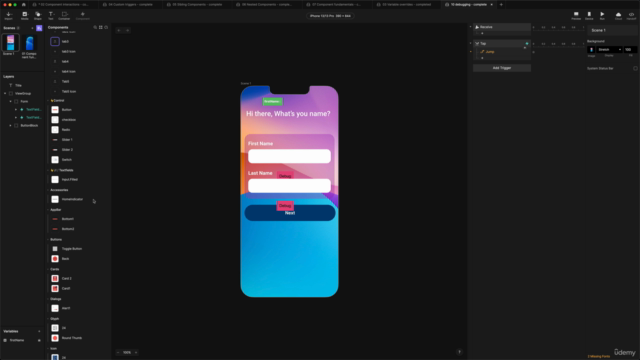Zoom in the canvas with plus
The image size is (640, 360).
pos(136,352)
